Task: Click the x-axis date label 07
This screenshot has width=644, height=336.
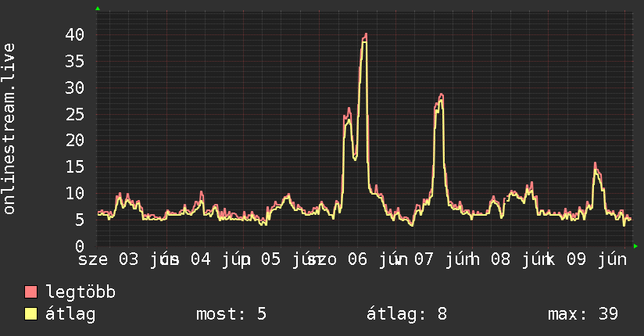Action: (424, 259)
